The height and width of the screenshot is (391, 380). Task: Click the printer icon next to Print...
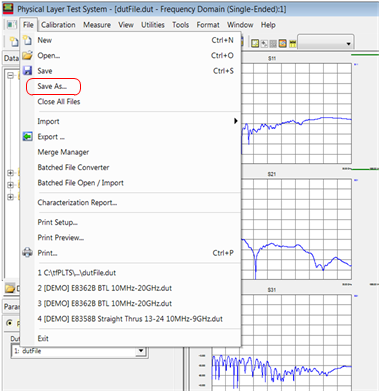[x=28, y=252]
